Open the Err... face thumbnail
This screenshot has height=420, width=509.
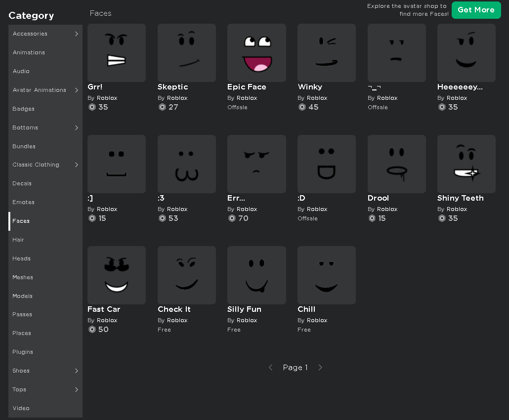256,164
